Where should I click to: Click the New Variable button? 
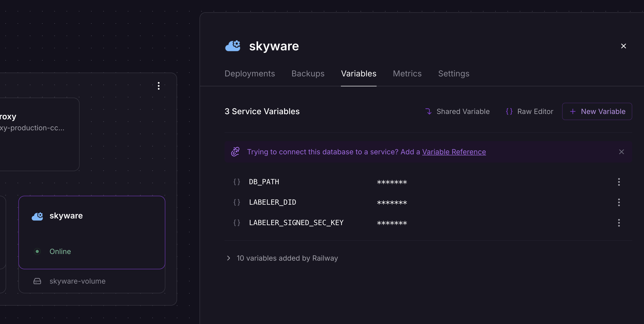[x=597, y=111]
